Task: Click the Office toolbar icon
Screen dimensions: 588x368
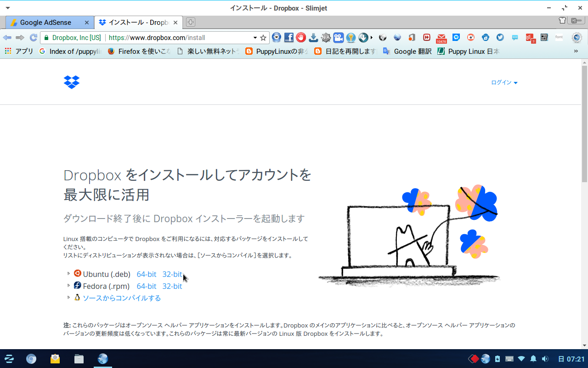Action: click(412, 38)
